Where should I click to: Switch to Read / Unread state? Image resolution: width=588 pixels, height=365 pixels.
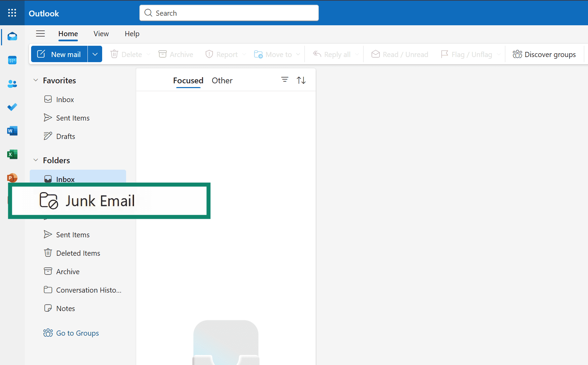point(399,54)
